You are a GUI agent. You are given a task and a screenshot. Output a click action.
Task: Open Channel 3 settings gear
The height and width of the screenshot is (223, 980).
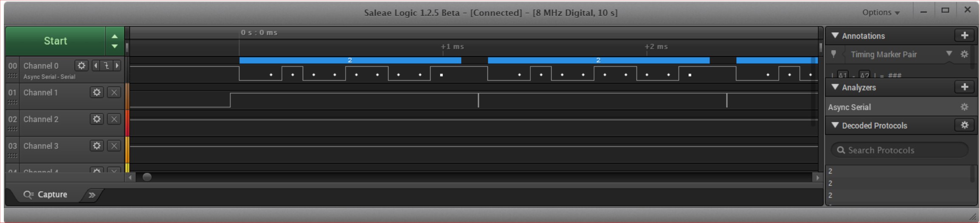pyautogui.click(x=97, y=146)
